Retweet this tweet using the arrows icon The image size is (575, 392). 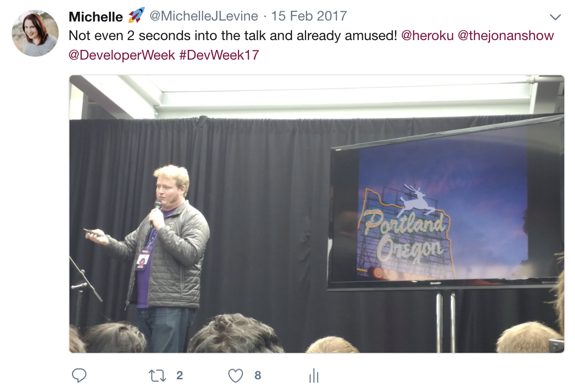[x=157, y=376]
